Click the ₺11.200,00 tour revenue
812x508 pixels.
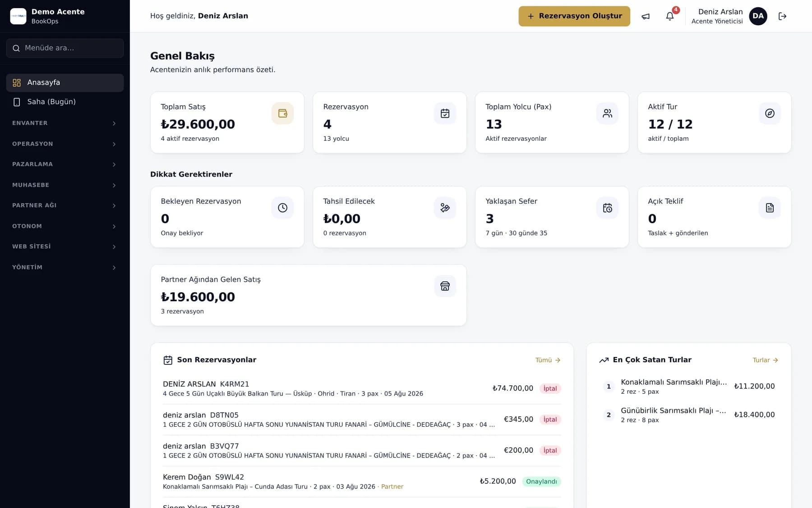(754, 386)
